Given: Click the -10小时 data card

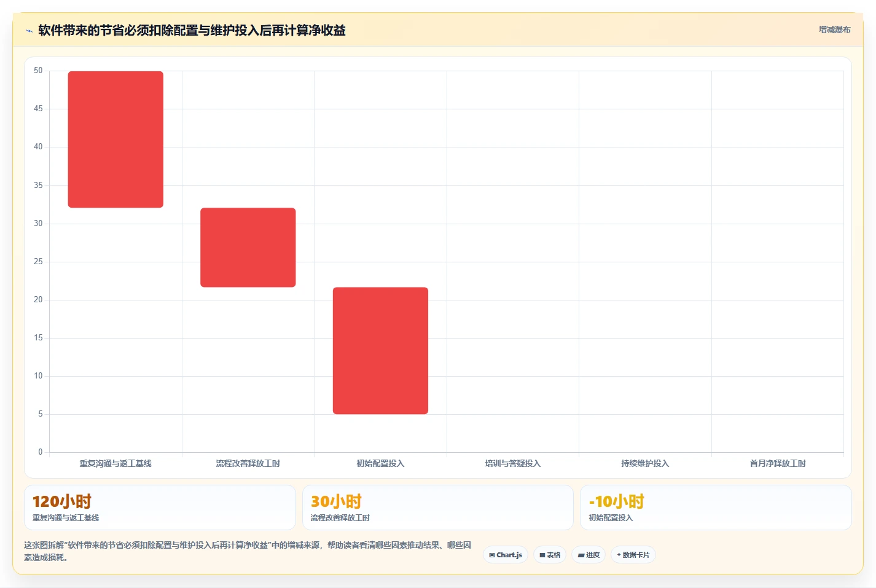Looking at the screenshot, I should [716, 508].
